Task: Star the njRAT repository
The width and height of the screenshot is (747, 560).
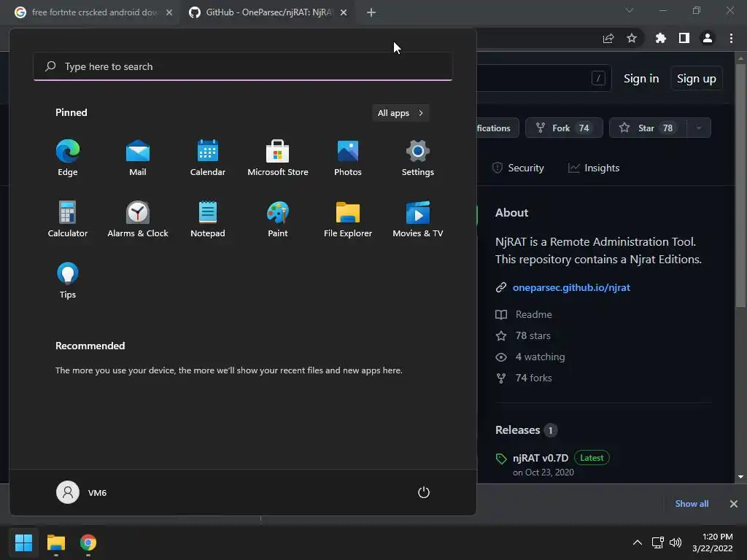Action: (648, 128)
